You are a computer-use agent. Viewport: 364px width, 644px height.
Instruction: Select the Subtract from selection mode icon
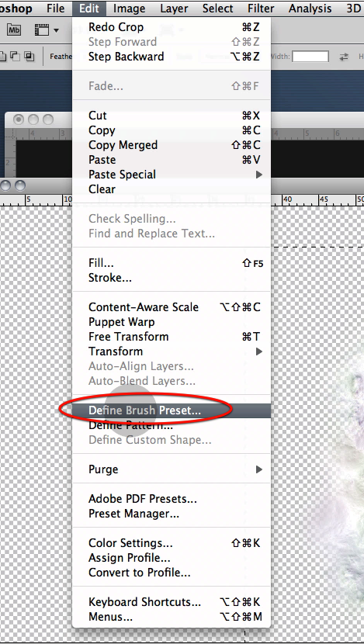[15, 57]
